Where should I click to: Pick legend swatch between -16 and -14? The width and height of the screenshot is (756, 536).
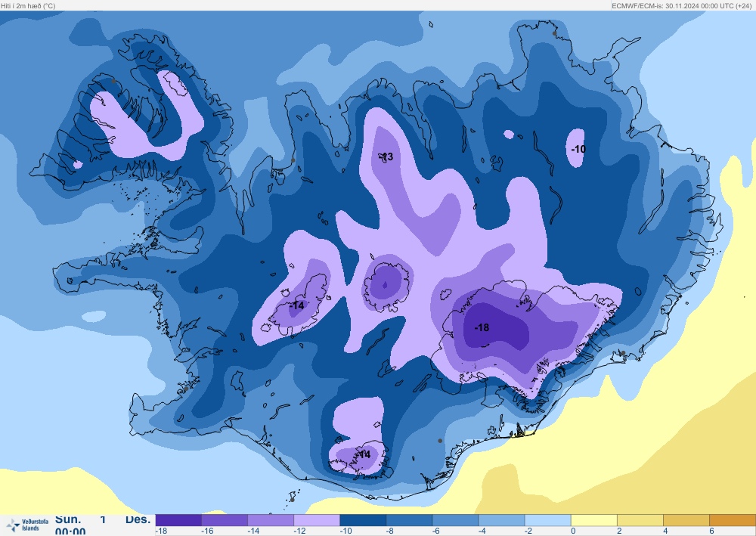225,520
